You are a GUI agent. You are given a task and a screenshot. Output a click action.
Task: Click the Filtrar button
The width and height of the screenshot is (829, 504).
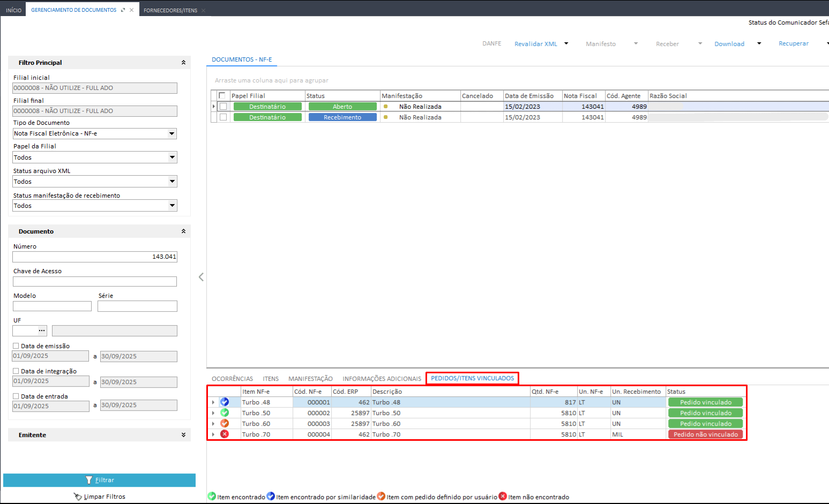pyautogui.click(x=100, y=480)
